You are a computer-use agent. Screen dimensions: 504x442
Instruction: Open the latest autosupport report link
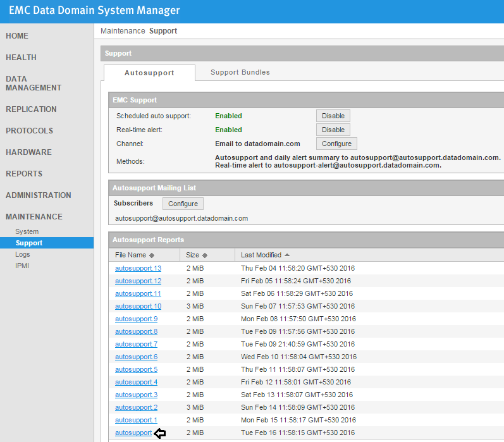[x=133, y=433]
